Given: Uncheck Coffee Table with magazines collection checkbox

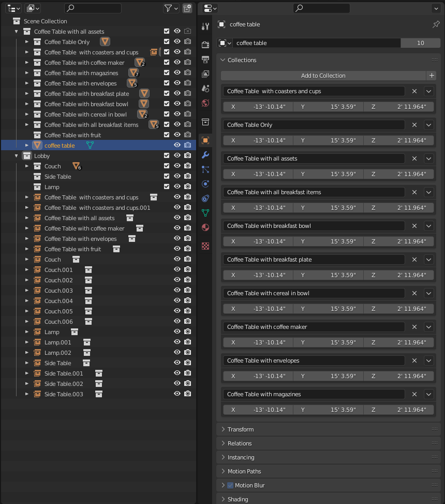Looking at the screenshot, I should pos(166,73).
